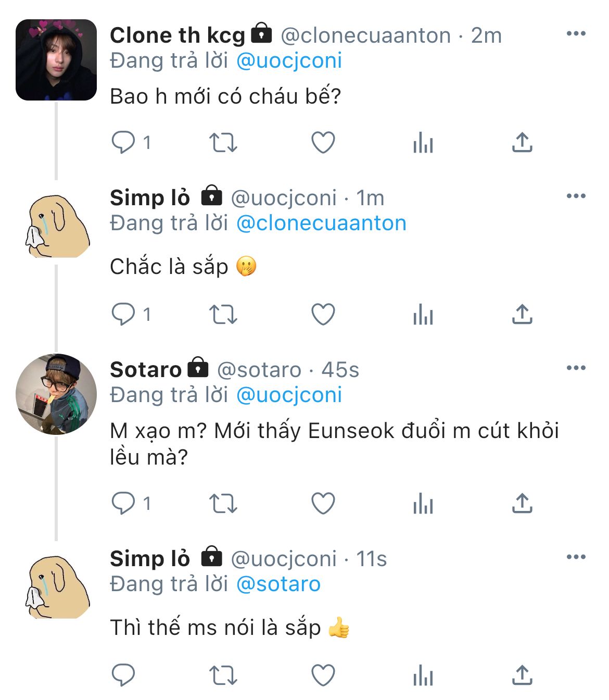Reply to the last Simp lỏ tweet

tap(123, 676)
